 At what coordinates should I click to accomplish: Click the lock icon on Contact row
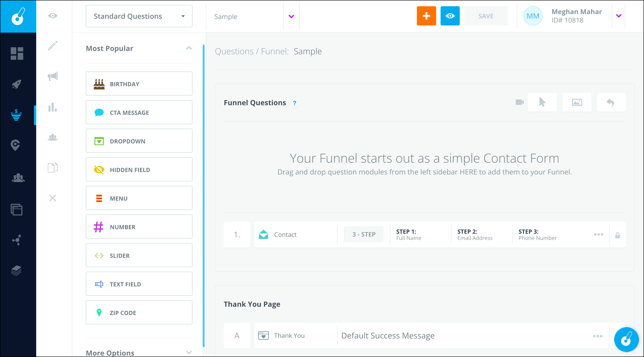[x=617, y=235]
